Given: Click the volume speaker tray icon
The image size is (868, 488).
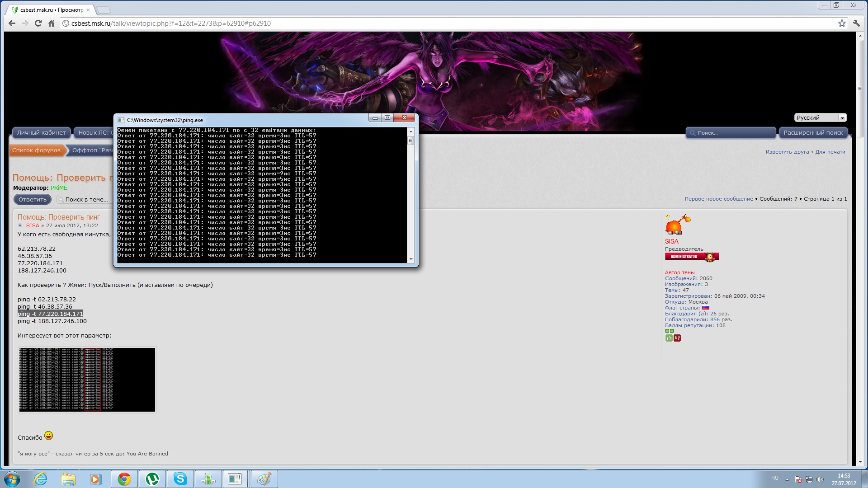Looking at the screenshot, I should pyautogui.click(x=820, y=479).
